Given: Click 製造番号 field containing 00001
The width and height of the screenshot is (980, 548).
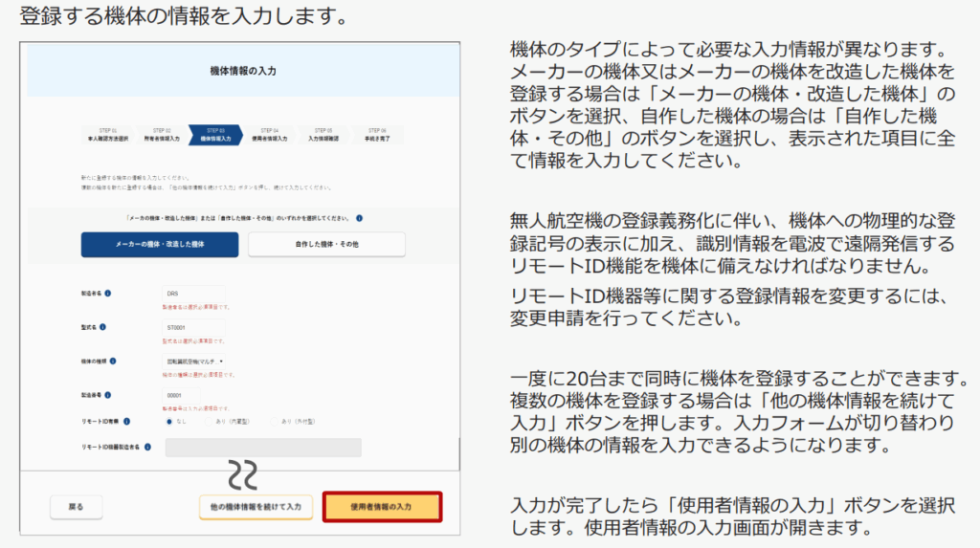Looking at the screenshot, I should coord(181,395).
